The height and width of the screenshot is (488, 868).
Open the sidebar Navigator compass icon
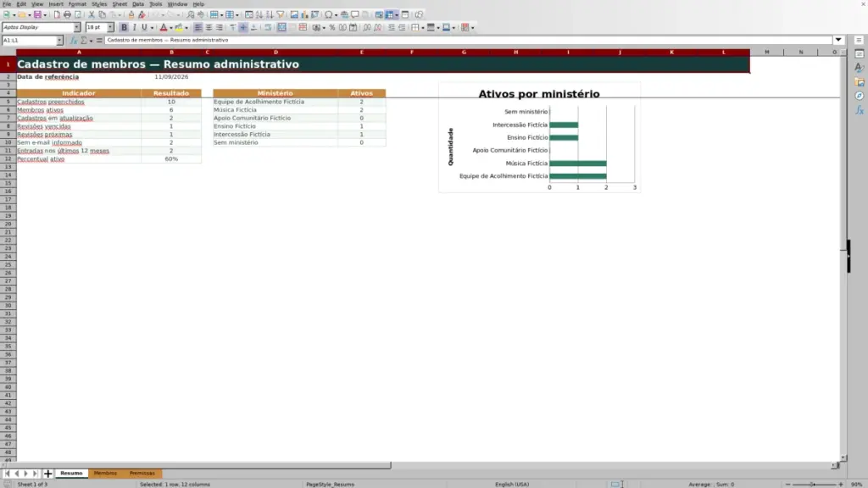tap(860, 97)
